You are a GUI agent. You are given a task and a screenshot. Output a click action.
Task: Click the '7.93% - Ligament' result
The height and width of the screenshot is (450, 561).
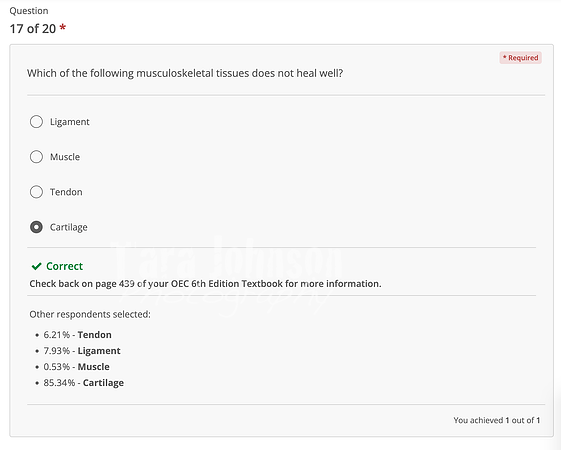[x=82, y=351]
